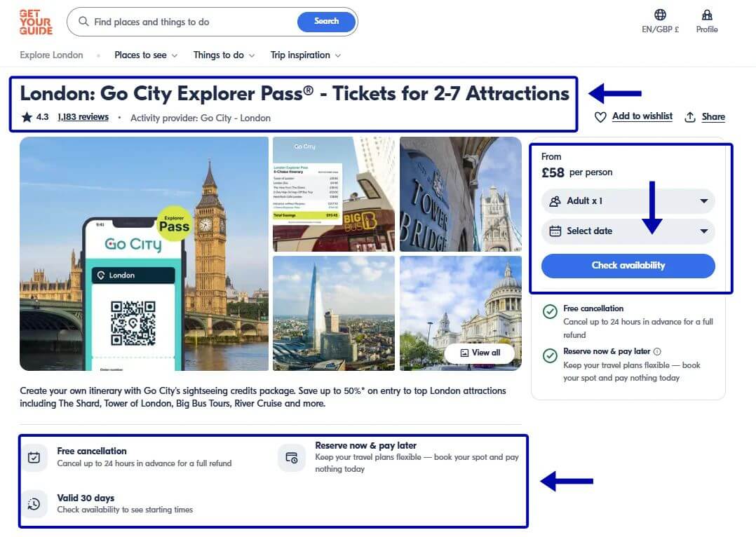The height and width of the screenshot is (537, 756).
Task: Open the Big Bus tour photo
Action: (334, 194)
